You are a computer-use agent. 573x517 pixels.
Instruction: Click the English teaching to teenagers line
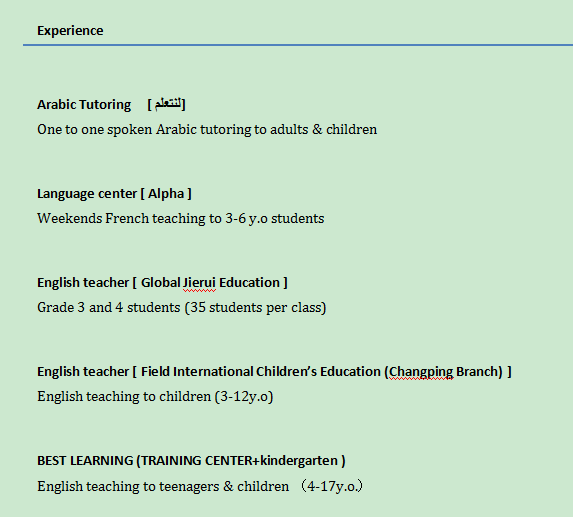tap(200, 487)
